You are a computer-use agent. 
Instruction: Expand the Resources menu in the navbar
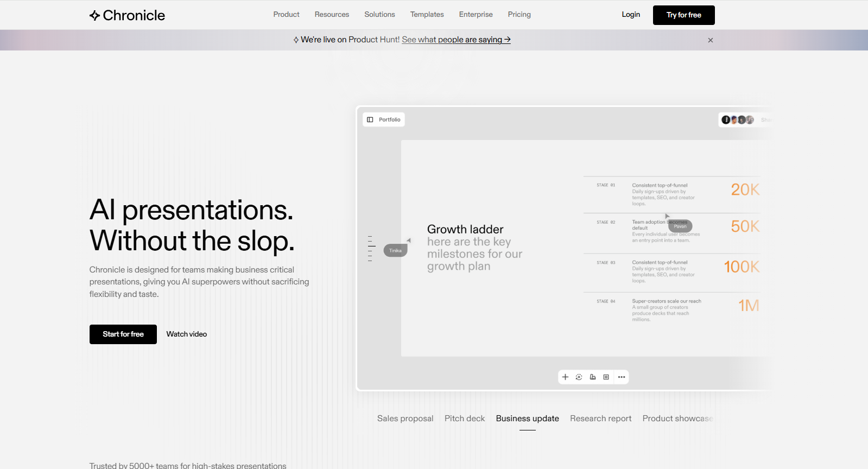coord(332,15)
